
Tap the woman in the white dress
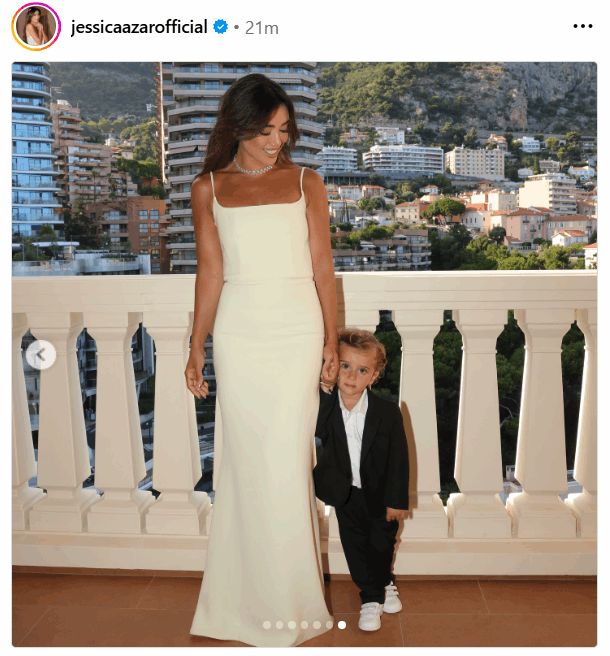click(x=261, y=360)
